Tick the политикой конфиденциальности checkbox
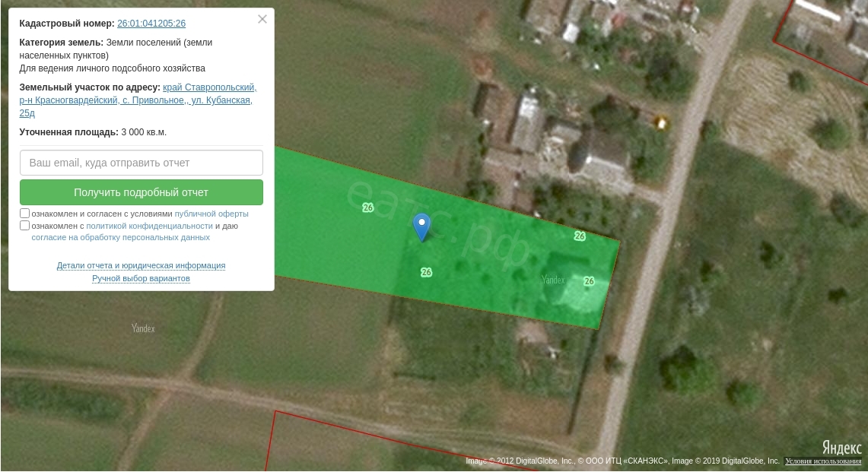 (x=24, y=226)
